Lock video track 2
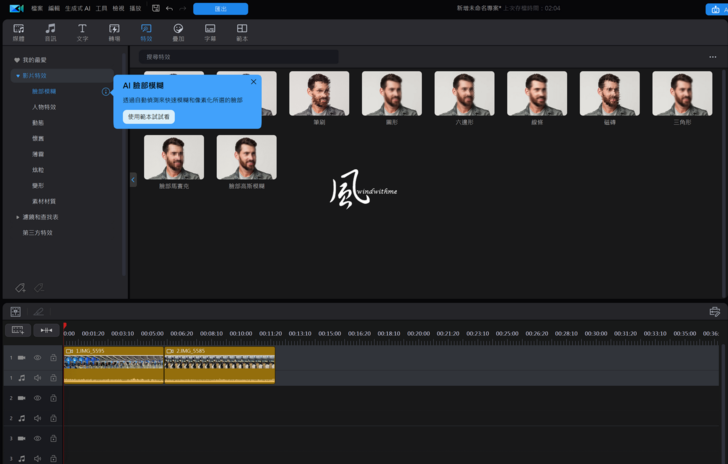The height and width of the screenshot is (464, 728). [53, 398]
